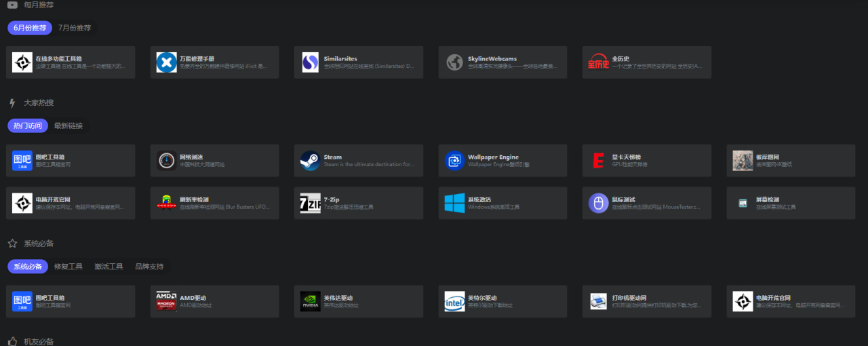Viewport: 868px width, 346px height.
Task: Open the 刷新率检测 UFO icon
Action: pos(166,203)
